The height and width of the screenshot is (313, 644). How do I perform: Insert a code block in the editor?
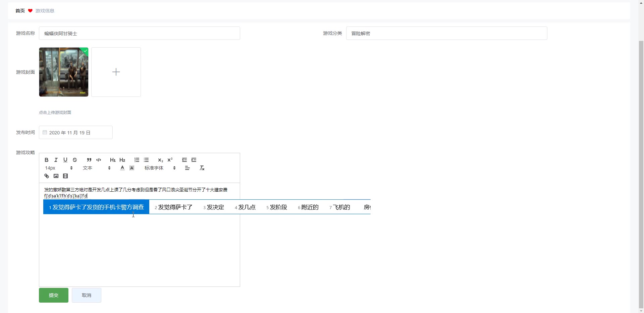tap(99, 160)
